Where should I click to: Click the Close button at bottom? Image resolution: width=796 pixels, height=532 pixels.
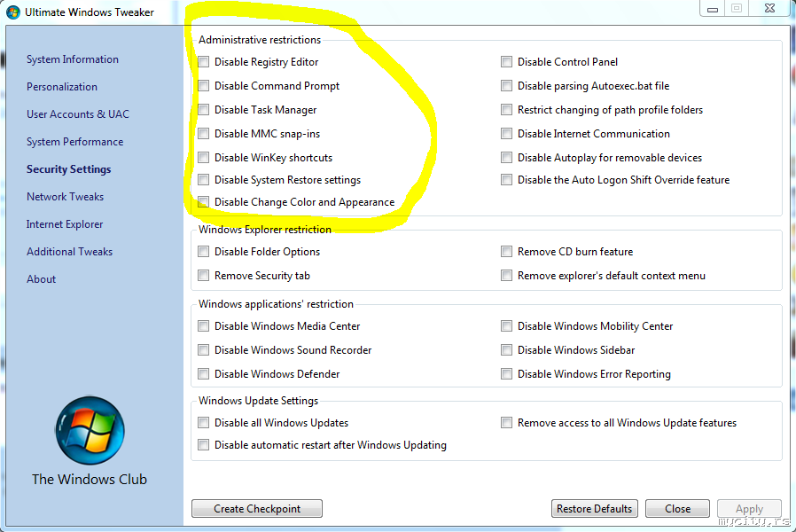pyautogui.click(x=678, y=509)
